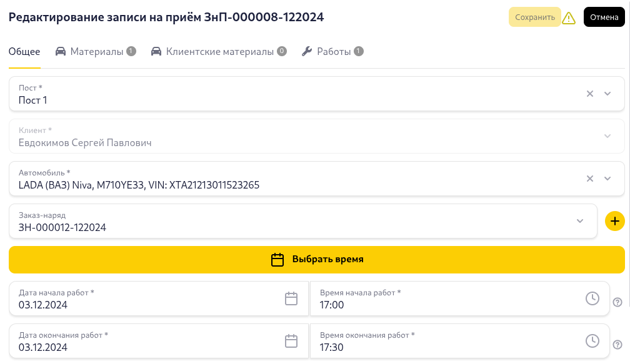Open the Автомобиль dropdown arrow
Image resolution: width=630 pixels, height=364 pixels.
point(607,178)
